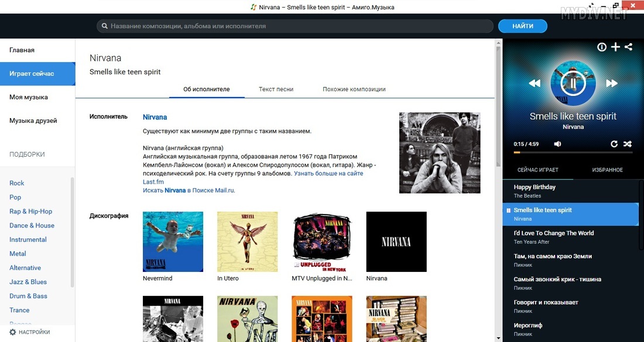Open the Drum & Bass collection
The image size is (644, 342).
coord(28,296)
